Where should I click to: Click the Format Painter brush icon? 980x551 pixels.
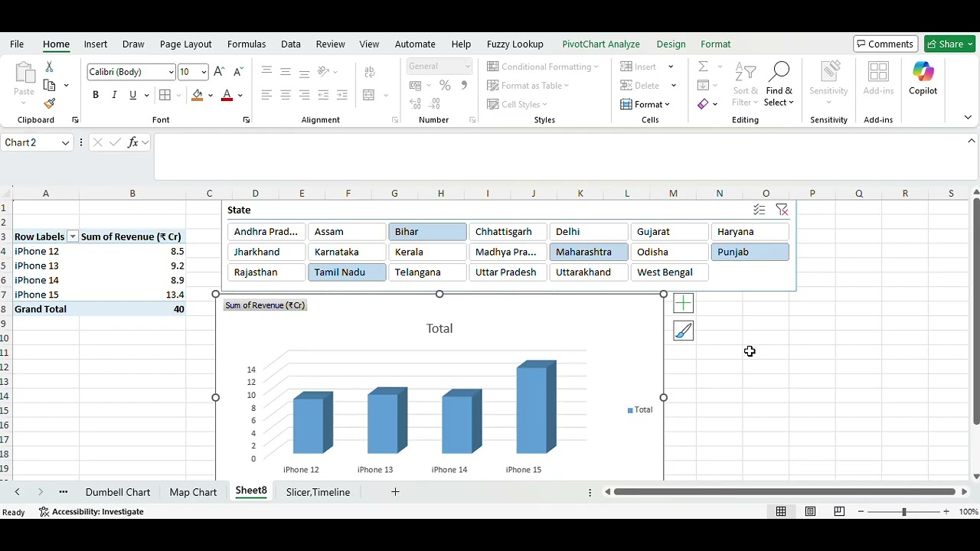pos(50,103)
